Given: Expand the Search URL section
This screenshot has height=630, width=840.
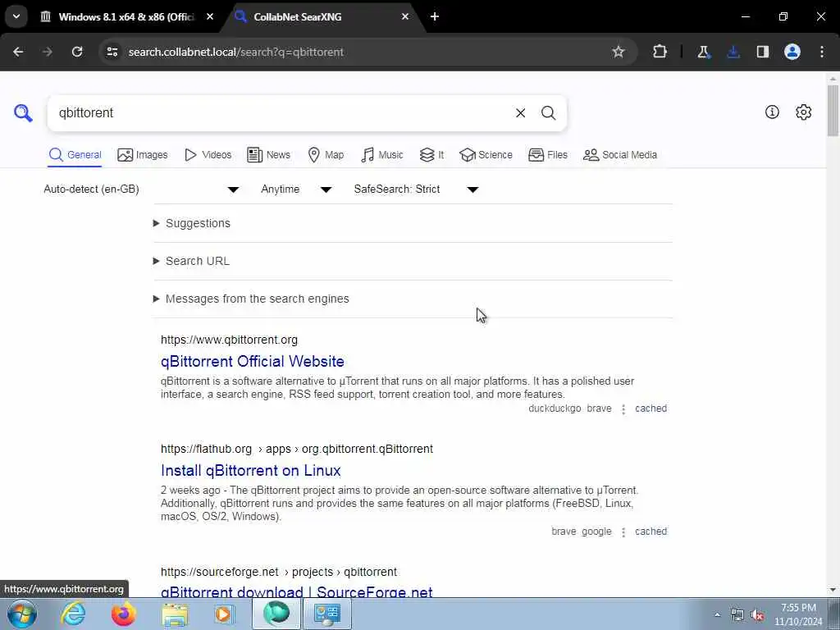Looking at the screenshot, I should click(192, 261).
